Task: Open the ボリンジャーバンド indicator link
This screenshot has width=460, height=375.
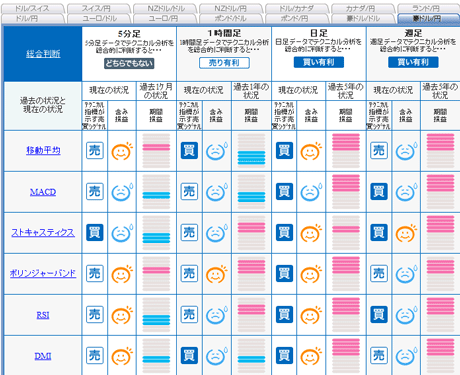Action: click(x=43, y=273)
